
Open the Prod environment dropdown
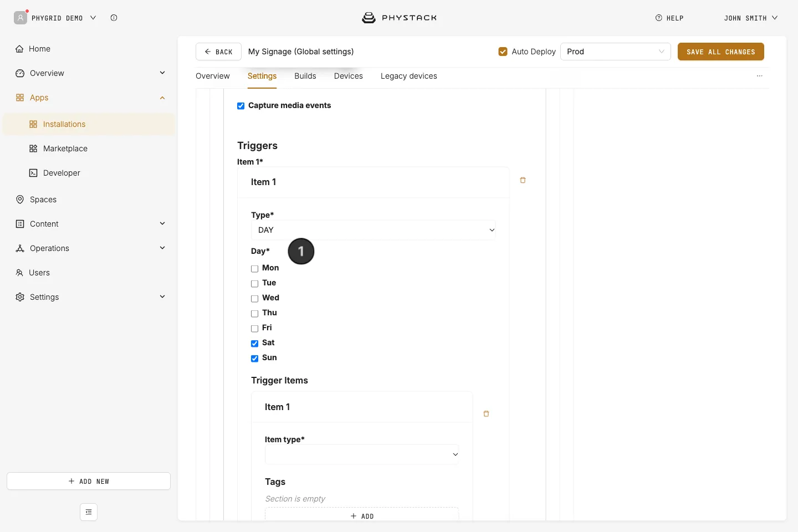coord(615,52)
